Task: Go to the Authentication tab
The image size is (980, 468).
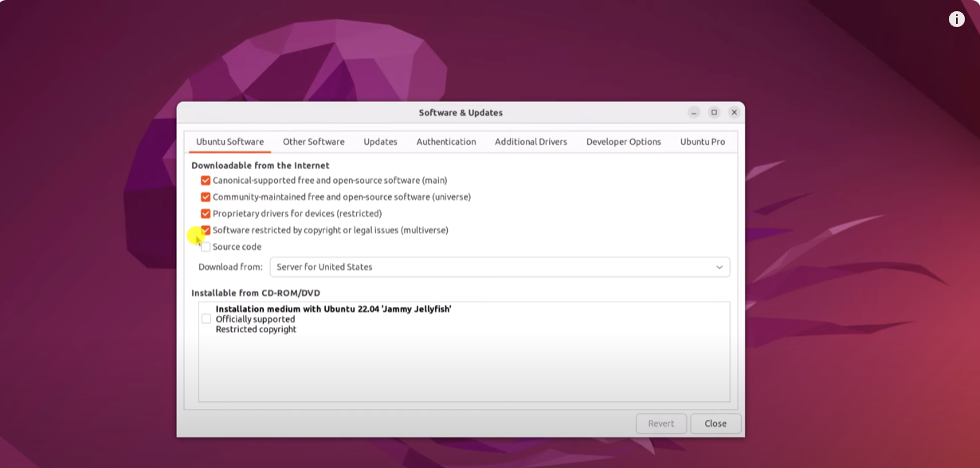Action: pyautogui.click(x=445, y=142)
